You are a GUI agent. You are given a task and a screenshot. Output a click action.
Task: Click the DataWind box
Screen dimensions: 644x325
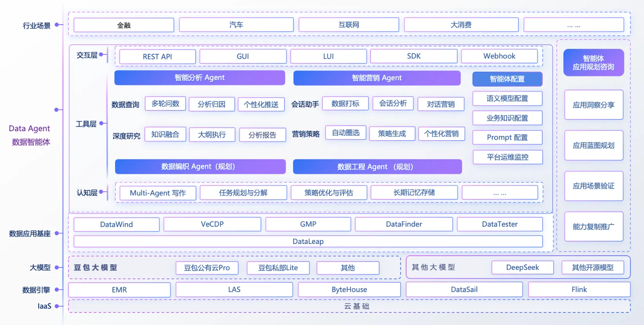tap(117, 224)
